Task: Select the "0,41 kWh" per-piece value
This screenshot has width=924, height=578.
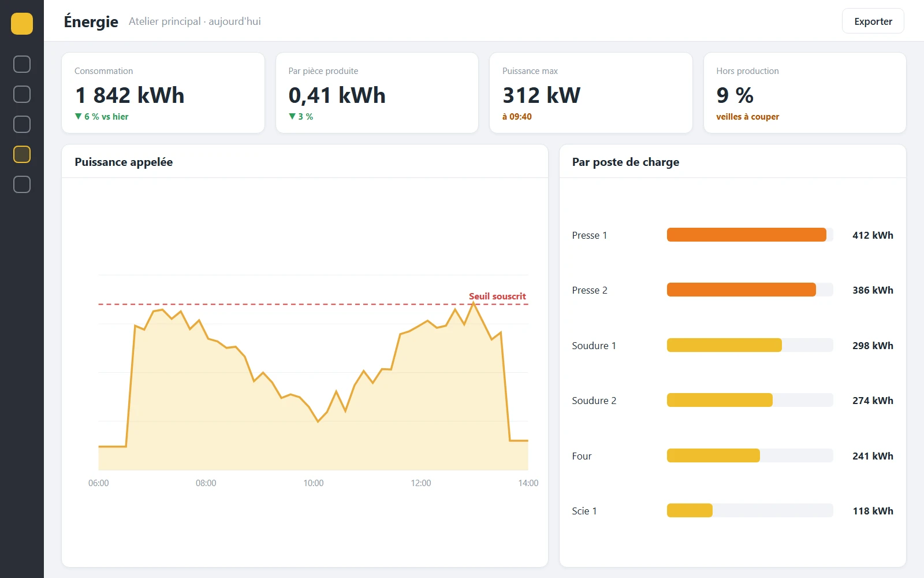Action: click(337, 95)
